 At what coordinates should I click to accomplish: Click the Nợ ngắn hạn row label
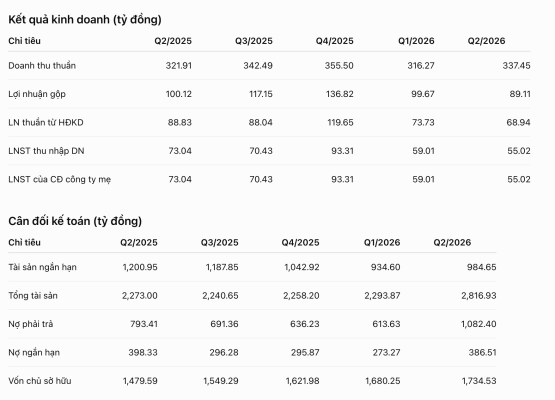point(34,353)
